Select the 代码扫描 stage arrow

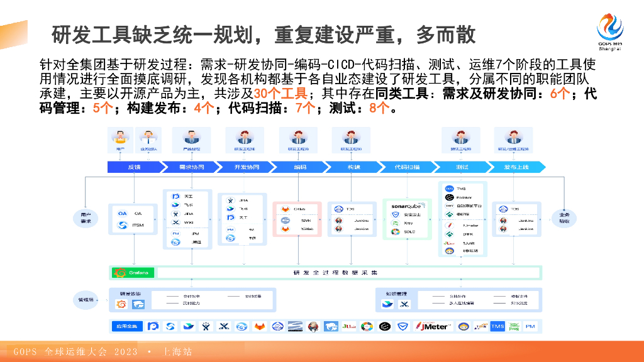[408, 167]
